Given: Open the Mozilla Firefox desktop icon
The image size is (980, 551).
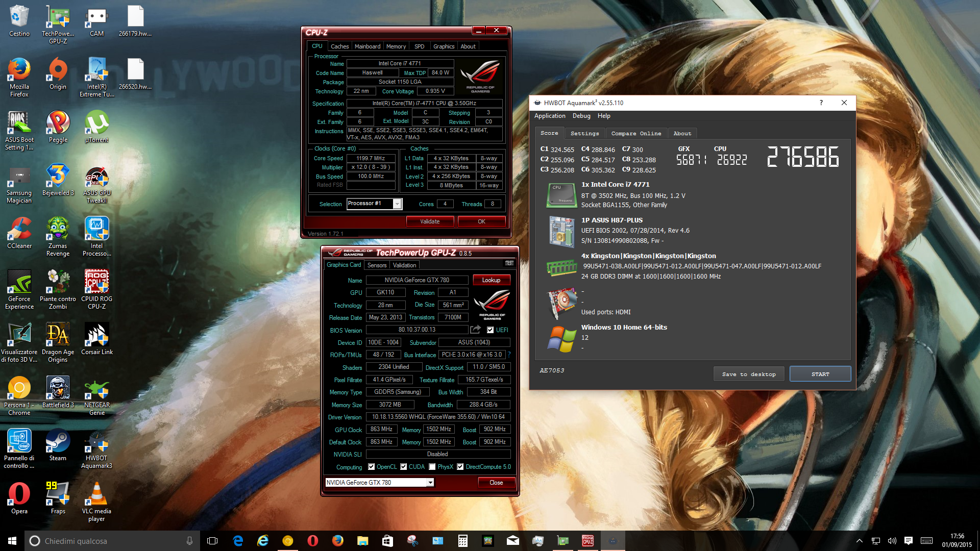Looking at the screenshot, I should pos(19,77).
